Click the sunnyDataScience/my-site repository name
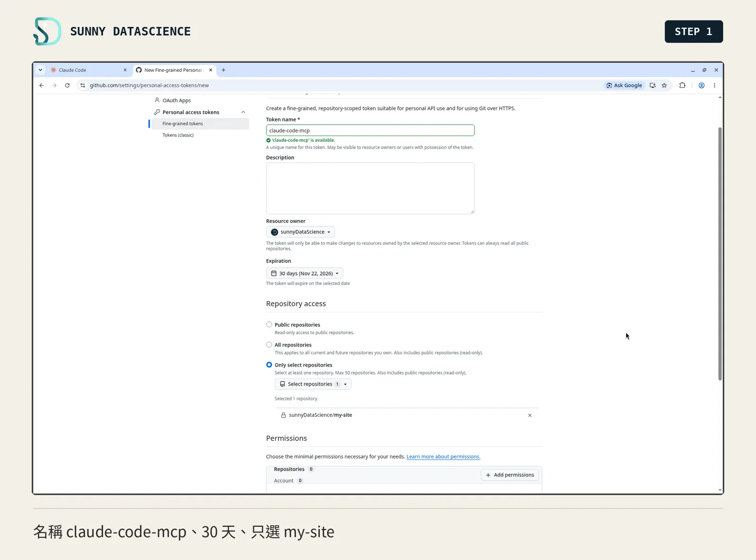Screen dimensions: 756x560 [x=320, y=415]
